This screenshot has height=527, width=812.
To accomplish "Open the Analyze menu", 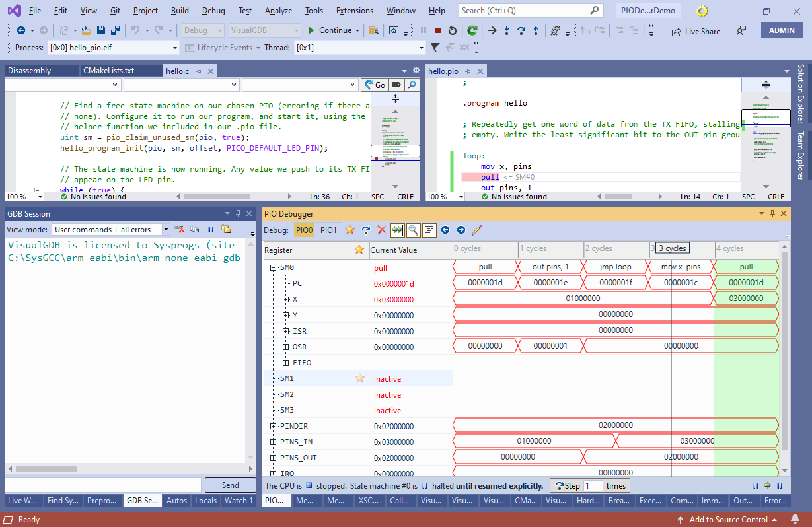I will coord(278,11).
